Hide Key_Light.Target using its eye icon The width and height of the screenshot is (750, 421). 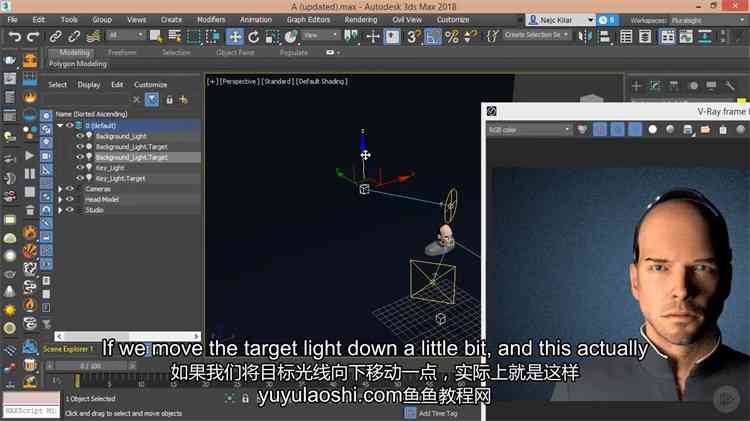[x=79, y=178]
